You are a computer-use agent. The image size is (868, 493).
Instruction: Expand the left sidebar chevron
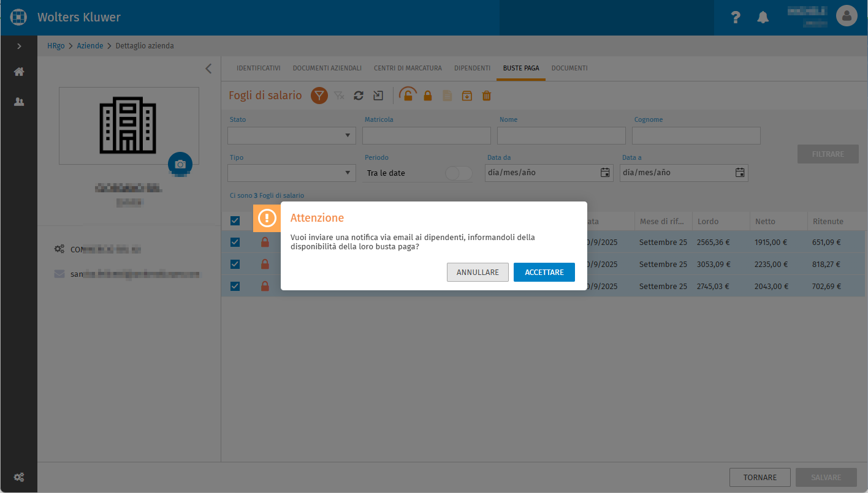19,46
